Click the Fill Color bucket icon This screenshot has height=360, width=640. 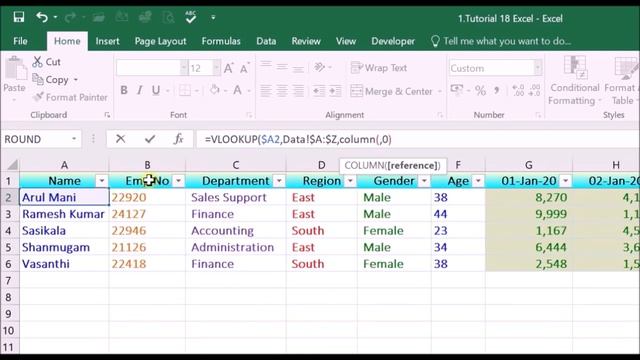pos(215,90)
